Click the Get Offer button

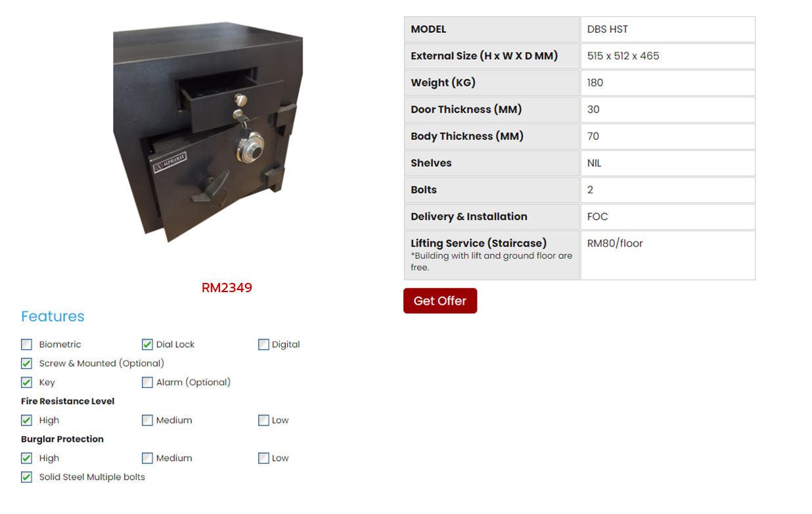click(440, 301)
